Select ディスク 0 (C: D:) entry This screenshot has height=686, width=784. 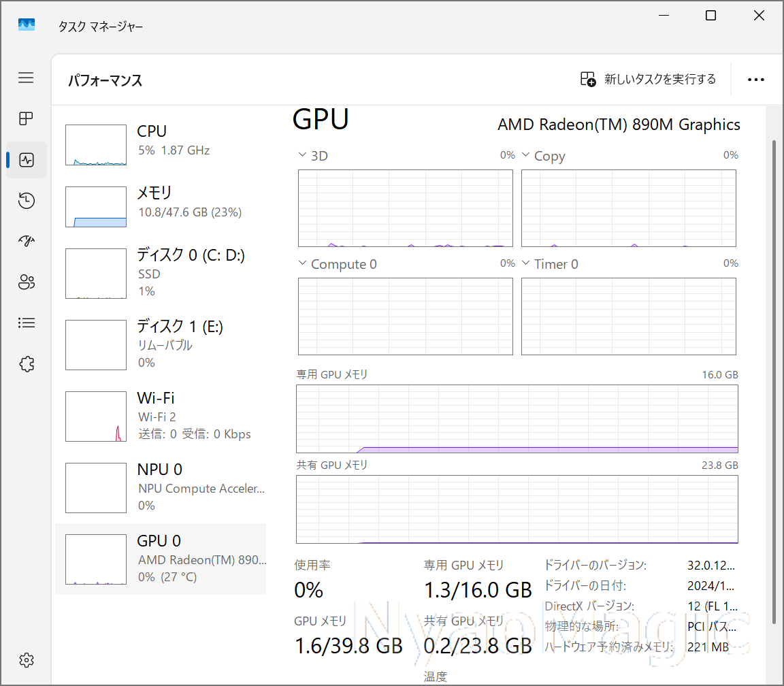(x=161, y=274)
